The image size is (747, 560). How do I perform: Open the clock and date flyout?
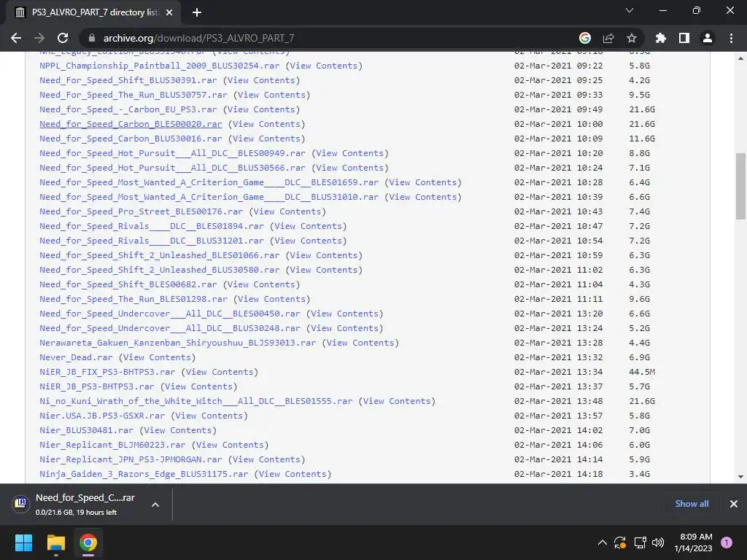tap(694, 542)
